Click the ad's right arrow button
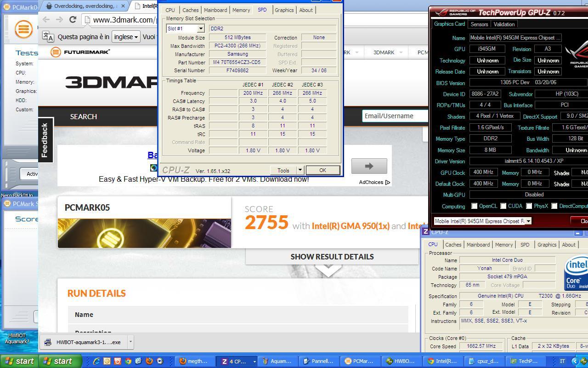Viewport: 588px width, 368px height. (x=369, y=166)
